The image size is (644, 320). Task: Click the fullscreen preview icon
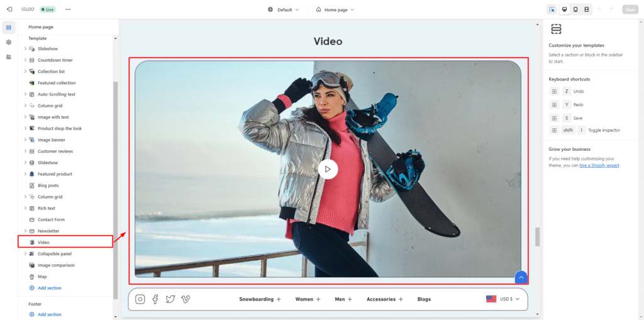pyautogui.click(x=587, y=9)
